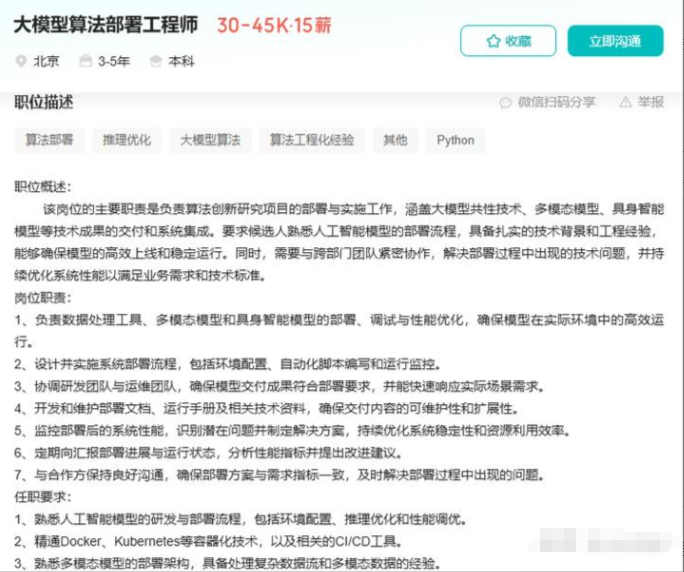Click the briefcase icon next to 3-5年
The height and width of the screenshot is (572, 684).
(x=86, y=61)
